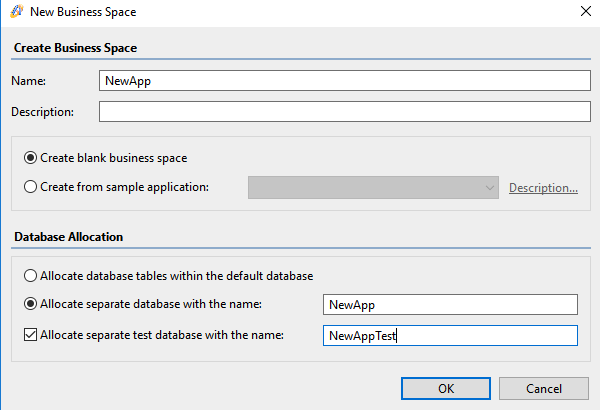Click the Database Allocation heading
600x410 pixels.
click(x=68, y=237)
